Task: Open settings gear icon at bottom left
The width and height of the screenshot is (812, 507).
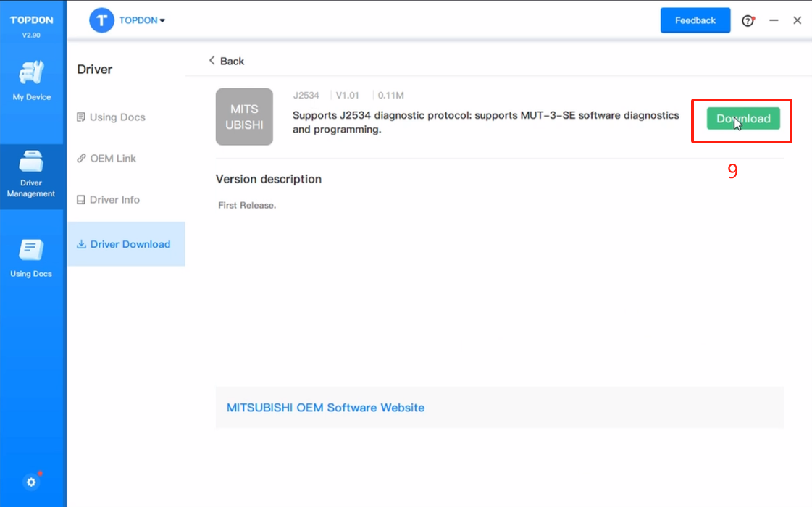Action: tap(31, 482)
